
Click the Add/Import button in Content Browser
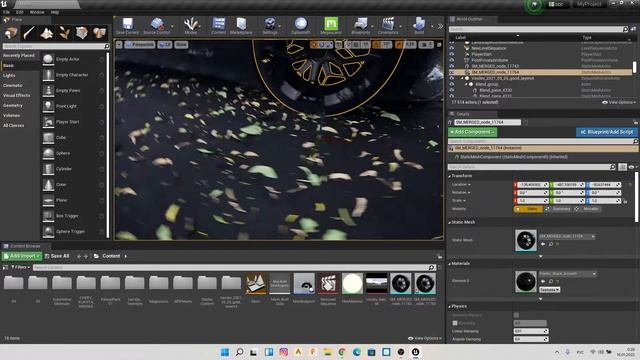22,256
